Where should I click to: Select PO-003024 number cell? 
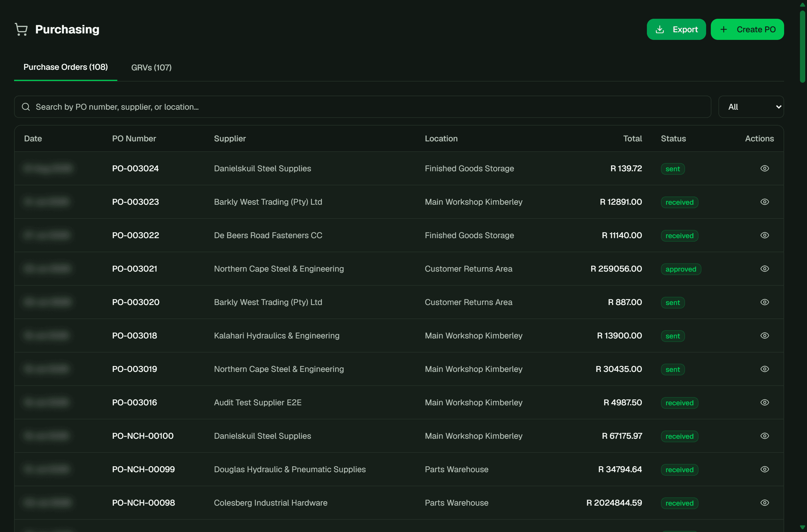point(135,168)
